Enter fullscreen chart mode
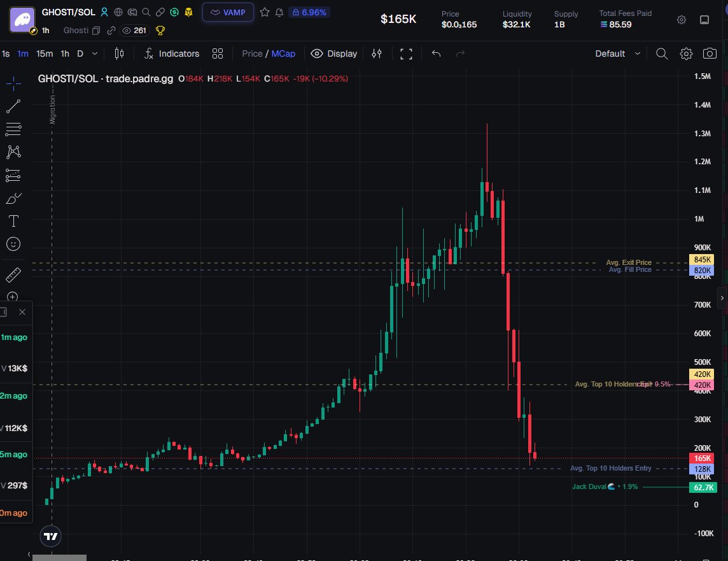 (x=406, y=54)
